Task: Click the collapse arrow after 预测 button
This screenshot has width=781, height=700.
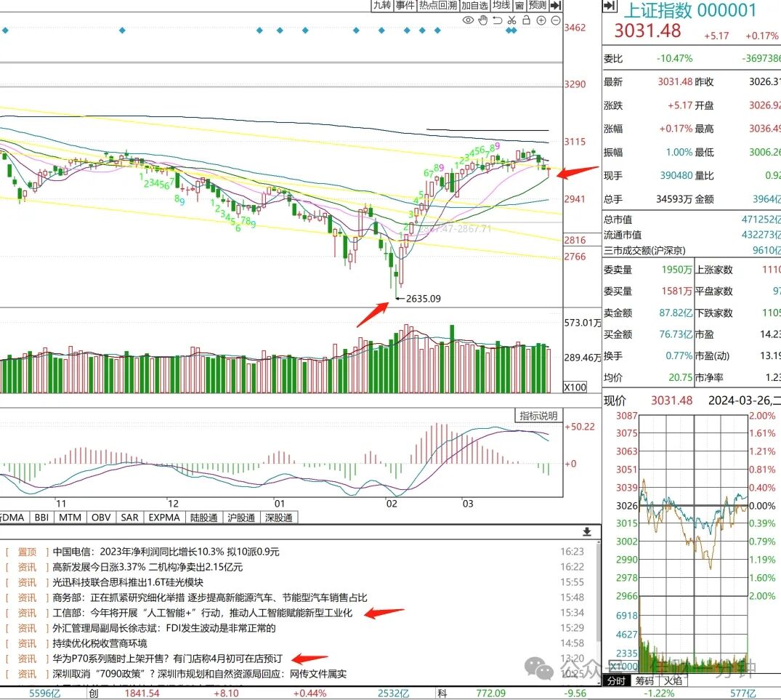Action: click(x=556, y=6)
